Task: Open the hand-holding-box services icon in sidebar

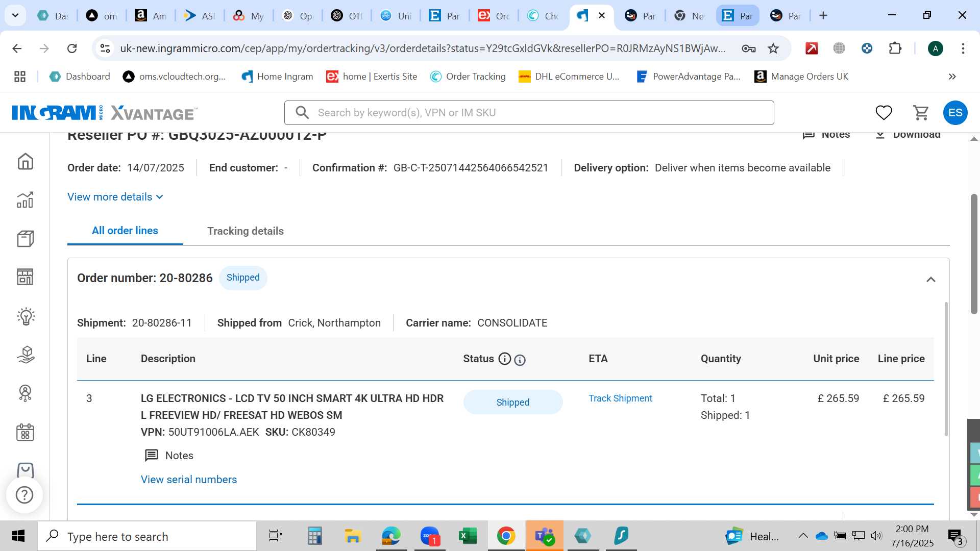Action: 25,355
